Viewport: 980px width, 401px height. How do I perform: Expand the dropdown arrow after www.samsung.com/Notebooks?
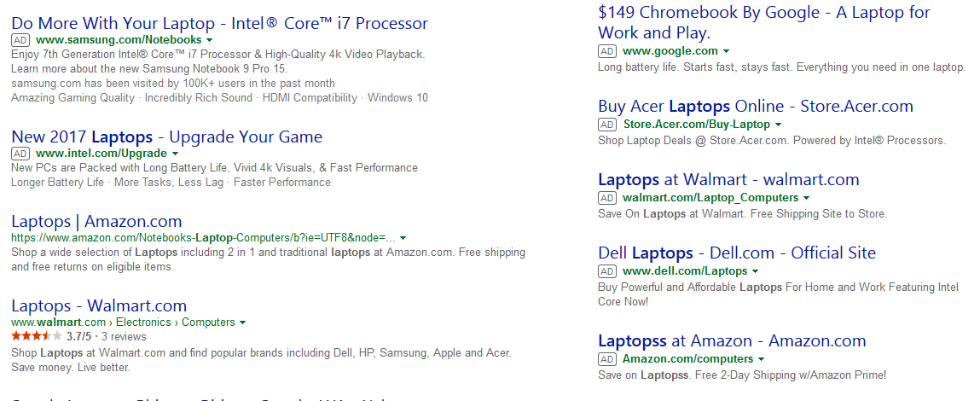pyautogui.click(x=210, y=40)
